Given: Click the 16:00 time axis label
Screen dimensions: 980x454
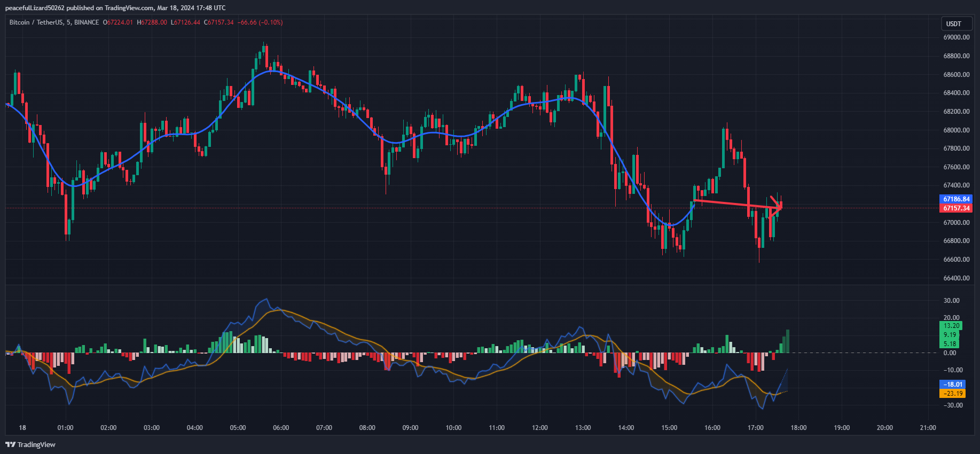Looking at the screenshot, I should point(712,428).
